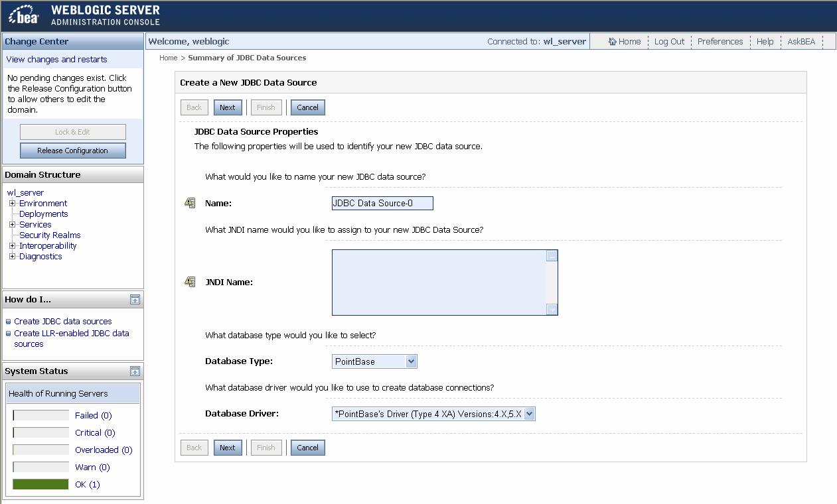Click the Critical (0) status link
This screenshot has width=837, height=504.
point(96,433)
